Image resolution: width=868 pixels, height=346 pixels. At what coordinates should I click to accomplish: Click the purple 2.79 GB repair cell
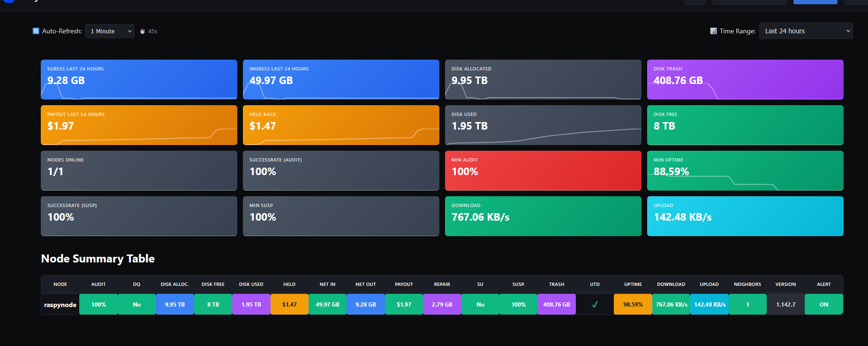(x=442, y=305)
